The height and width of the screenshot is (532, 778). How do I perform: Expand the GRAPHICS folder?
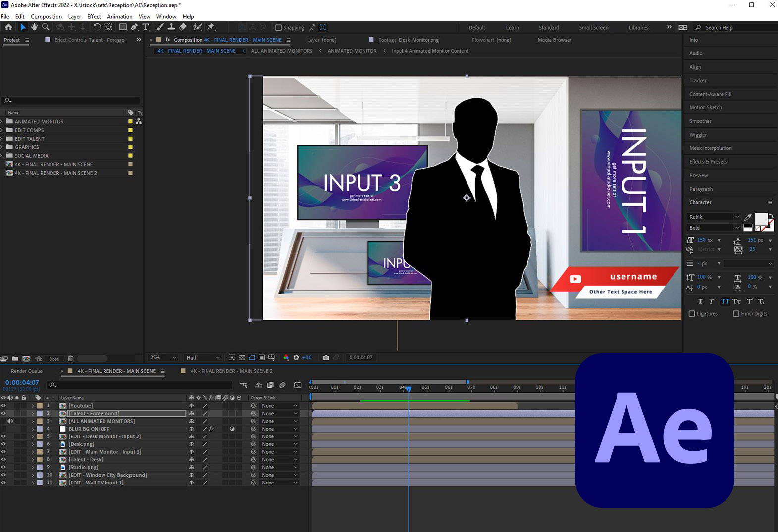pyautogui.click(x=2, y=147)
